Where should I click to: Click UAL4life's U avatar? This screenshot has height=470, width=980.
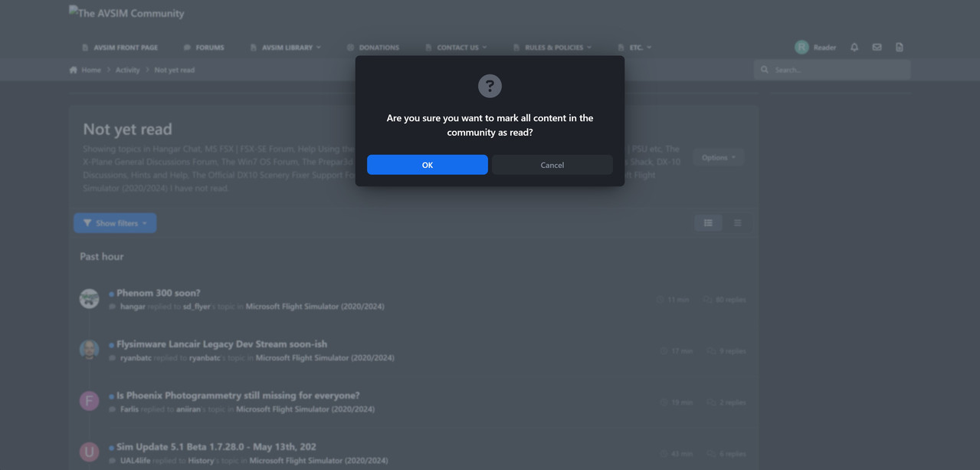(90, 452)
